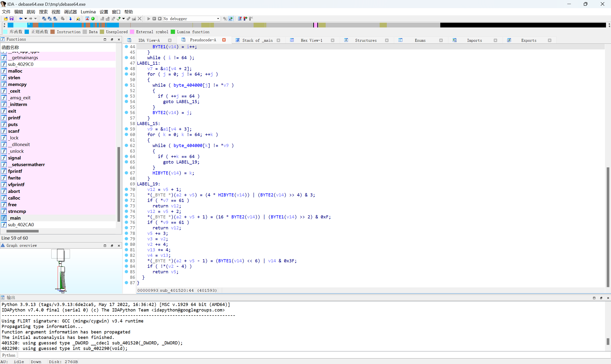The image size is (611, 364).
Task: Convert to string with the A icon
Action: click(113, 19)
